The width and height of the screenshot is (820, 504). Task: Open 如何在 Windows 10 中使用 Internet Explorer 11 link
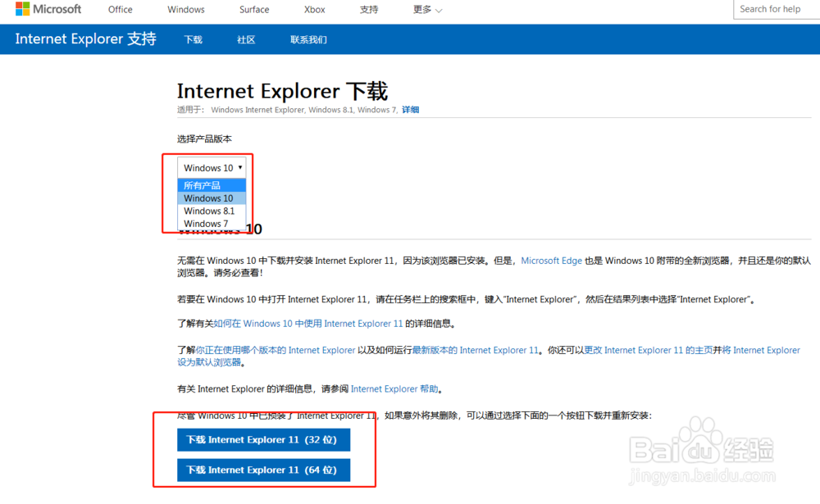pos(308,324)
